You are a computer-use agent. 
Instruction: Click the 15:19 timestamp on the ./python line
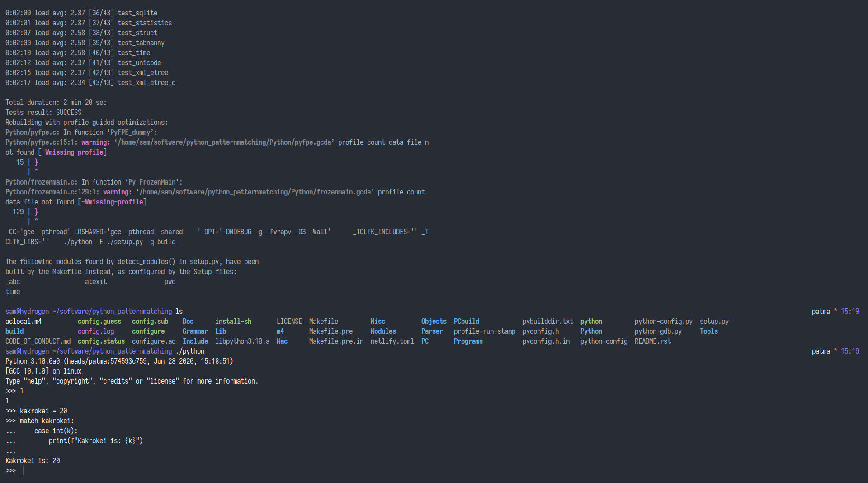tap(849, 351)
